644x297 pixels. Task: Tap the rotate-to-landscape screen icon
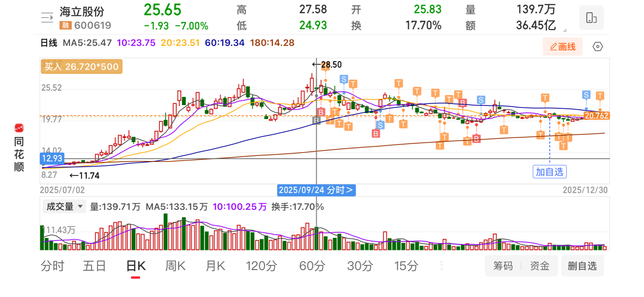tap(591, 18)
